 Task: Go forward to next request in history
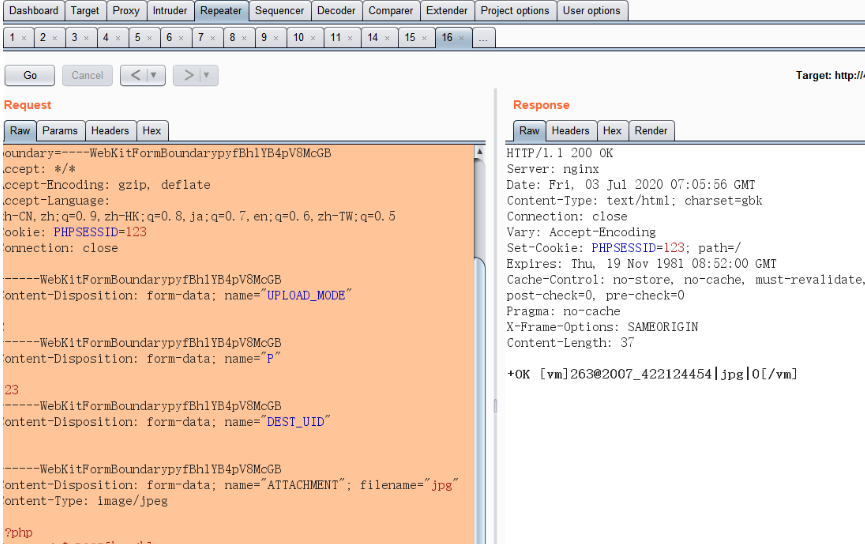coord(188,75)
